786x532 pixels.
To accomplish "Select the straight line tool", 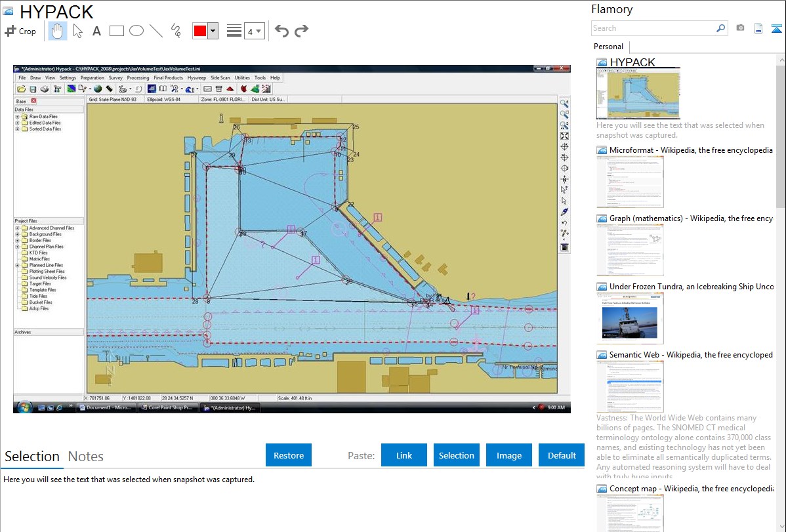I will tap(156, 31).
